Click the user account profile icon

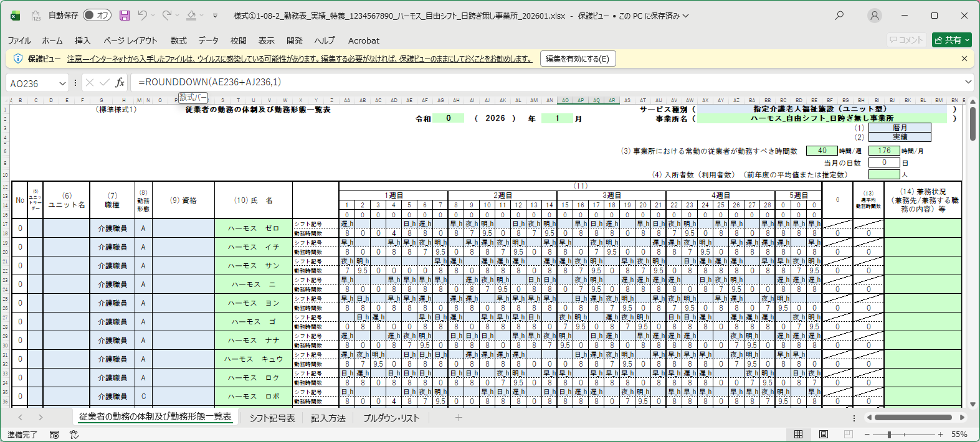pos(875,16)
